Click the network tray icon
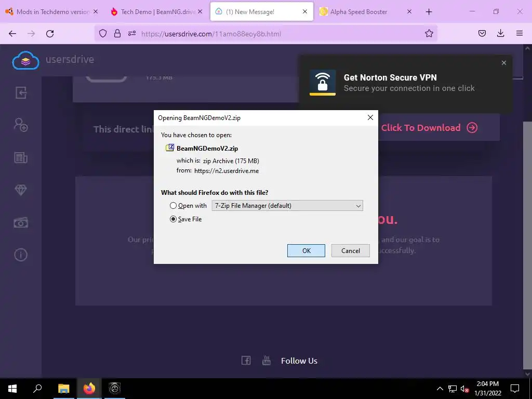 point(453,389)
